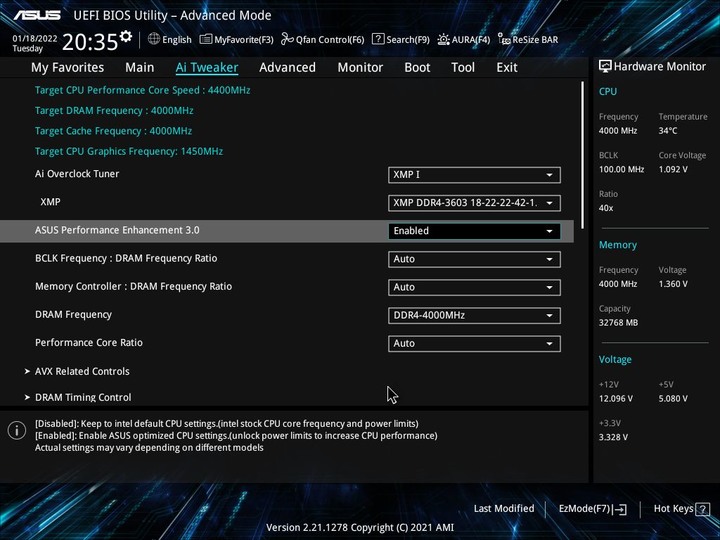Click the Hardware Monitor screen icon
Screen dimensions: 720x540
(605, 67)
